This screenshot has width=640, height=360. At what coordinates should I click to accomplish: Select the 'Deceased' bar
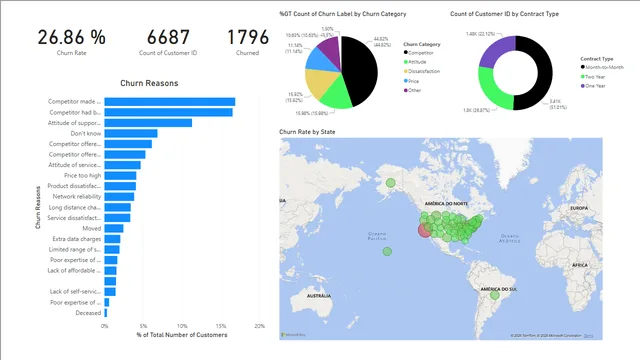[x=106, y=313]
